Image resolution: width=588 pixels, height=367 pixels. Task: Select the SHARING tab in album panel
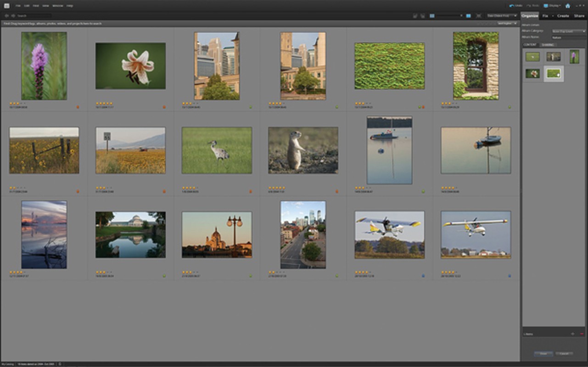click(x=547, y=44)
